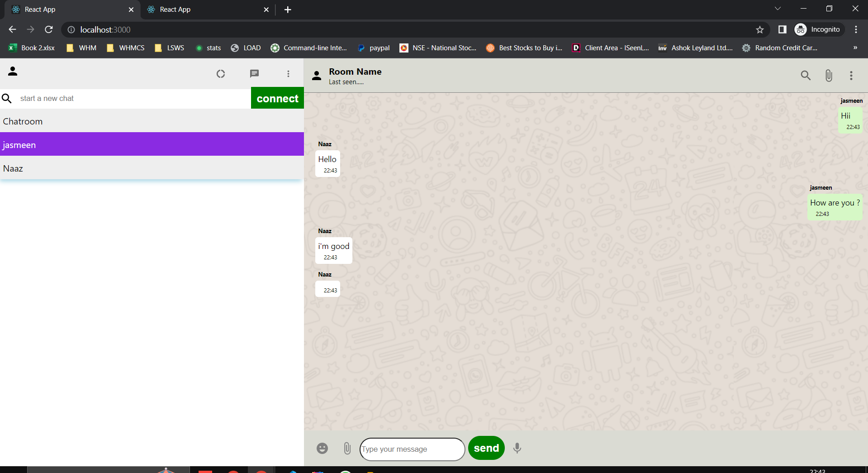Open the Book 2.xlsx bookmark
Screen dimensions: 868x473
(x=31, y=48)
